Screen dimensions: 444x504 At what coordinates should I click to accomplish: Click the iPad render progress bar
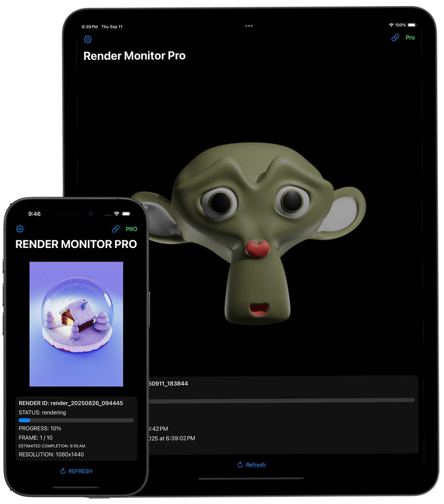[x=282, y=400]
